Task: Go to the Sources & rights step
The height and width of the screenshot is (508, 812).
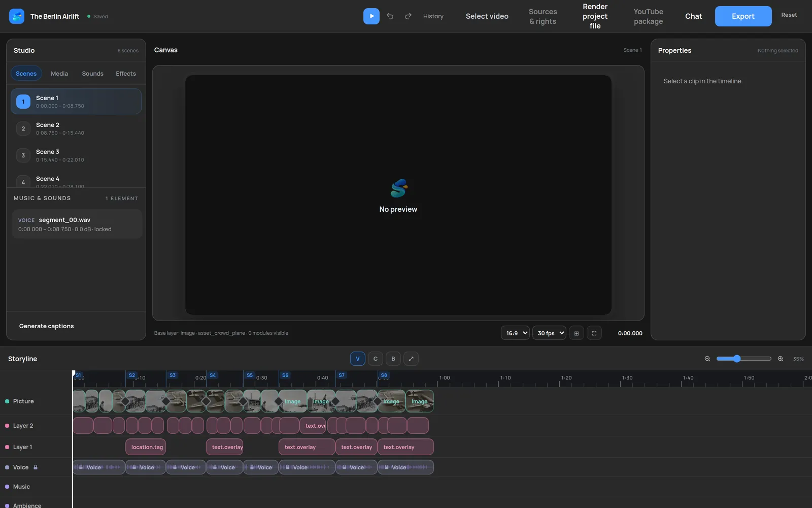Action: click(x=543, y=16)
